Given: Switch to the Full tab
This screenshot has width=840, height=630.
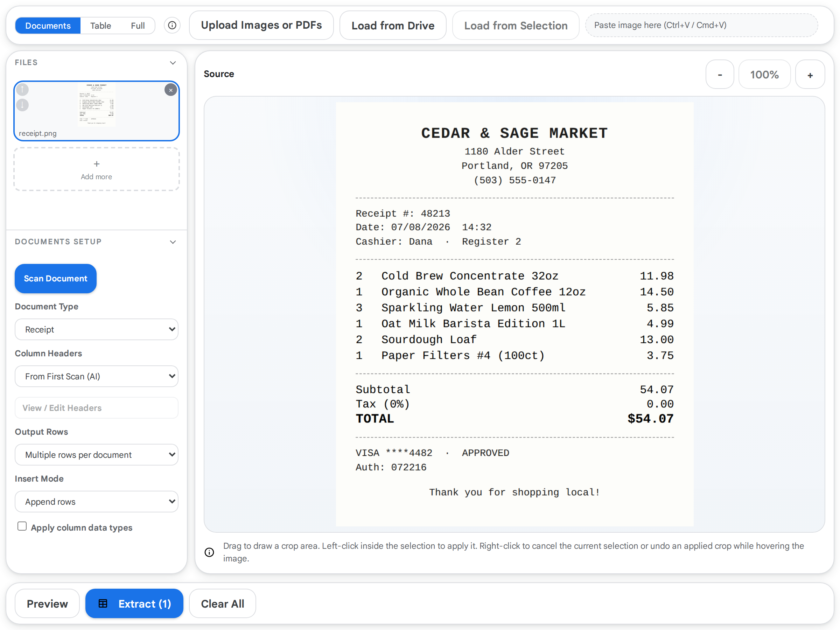Looking at the screenshot, I should 138,26.
